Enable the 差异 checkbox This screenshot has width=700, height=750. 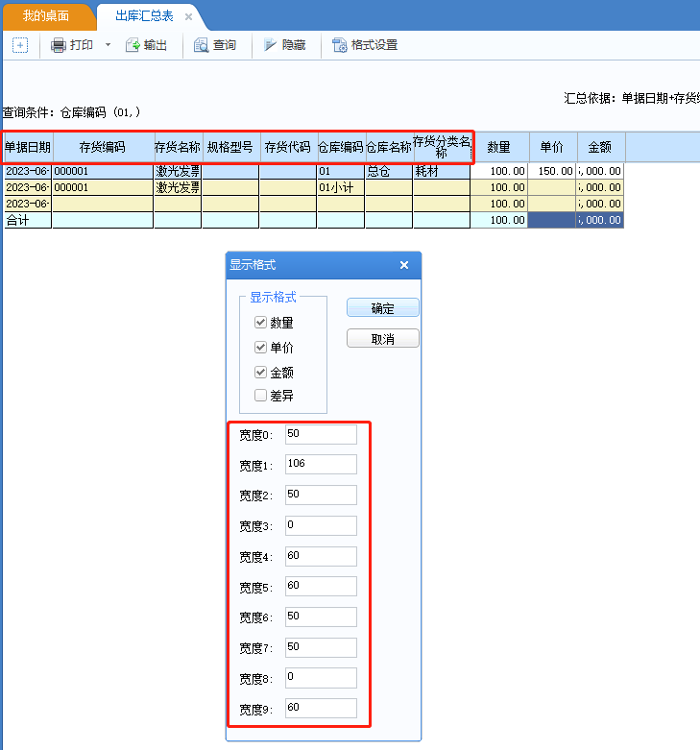pyautogui.click(x=260, y=395)
